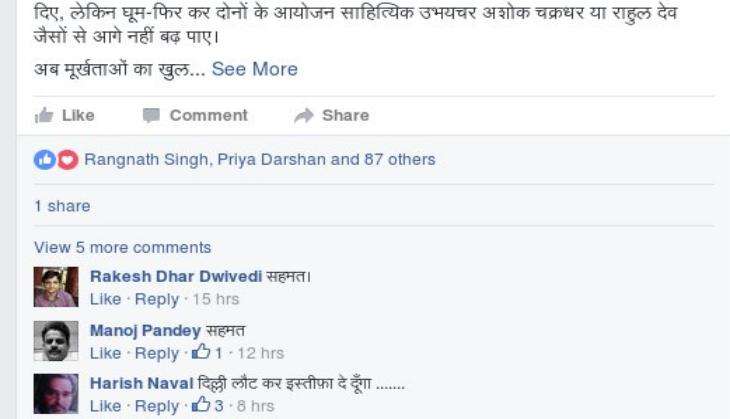Expand View 5 more comments

pyautogui.click(x=122, y=248)
